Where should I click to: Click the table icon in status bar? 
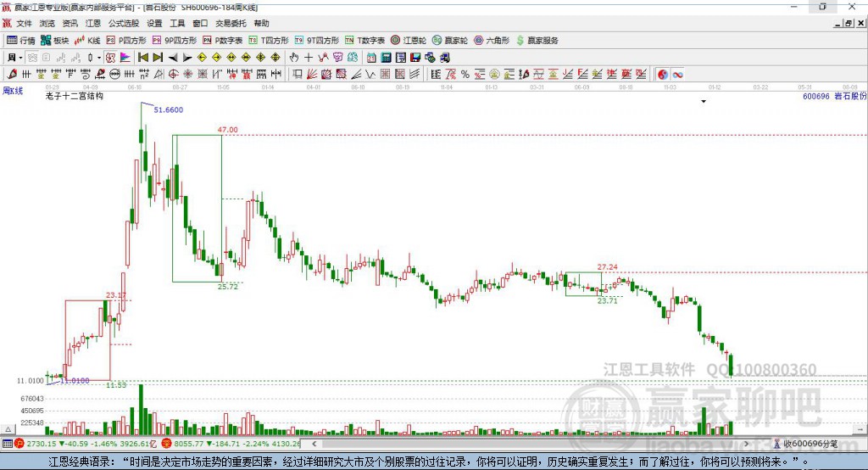(7, 444)
